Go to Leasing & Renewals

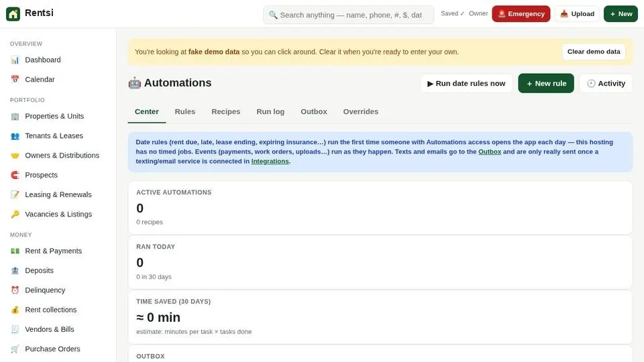(x=58, y=194)
